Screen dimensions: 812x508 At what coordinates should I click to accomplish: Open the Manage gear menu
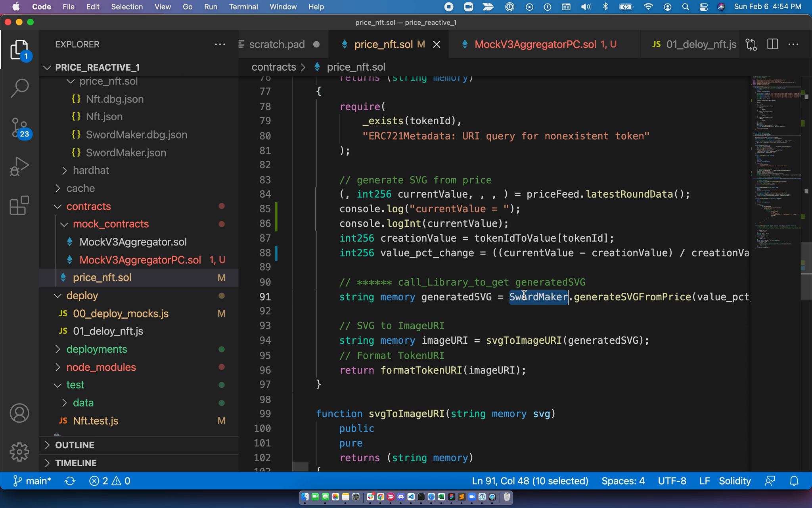[19, 452]
